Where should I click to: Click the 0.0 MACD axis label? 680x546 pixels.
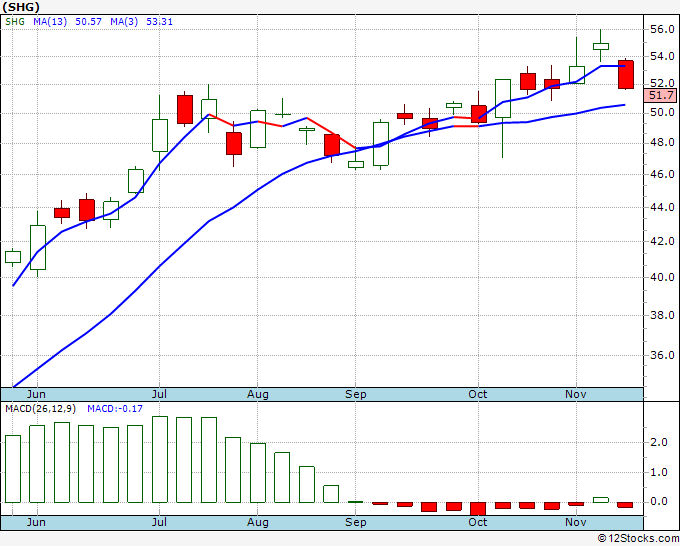[x=659, y=502]
